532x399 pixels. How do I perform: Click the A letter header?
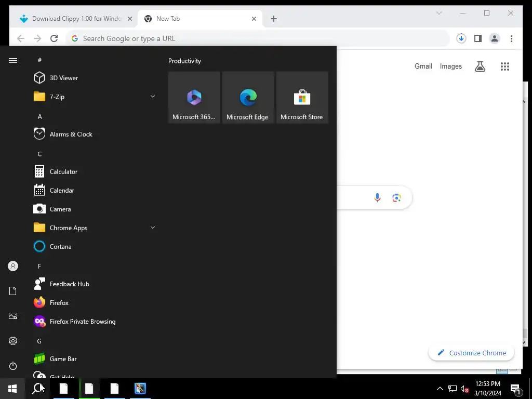(39, 116)
